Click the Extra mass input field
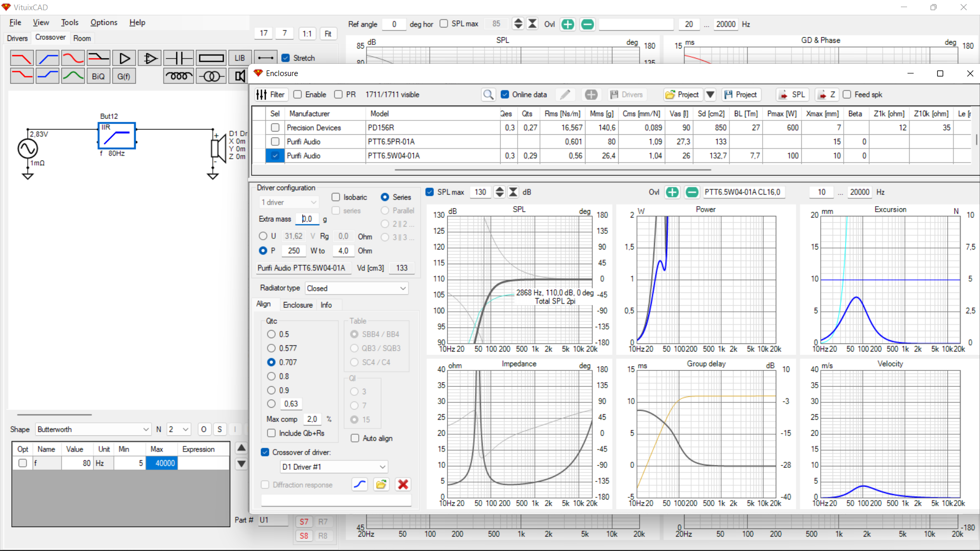This screenshot has height=551, width=980. coord(307,219)
